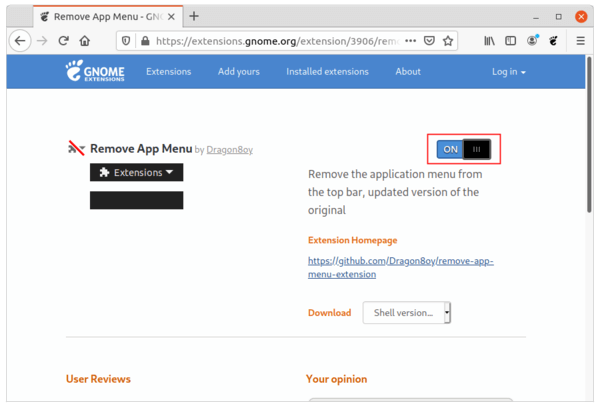Click the Extension Homepage heading
This screenshot has height=408, width=600.
tap(352, 240)
